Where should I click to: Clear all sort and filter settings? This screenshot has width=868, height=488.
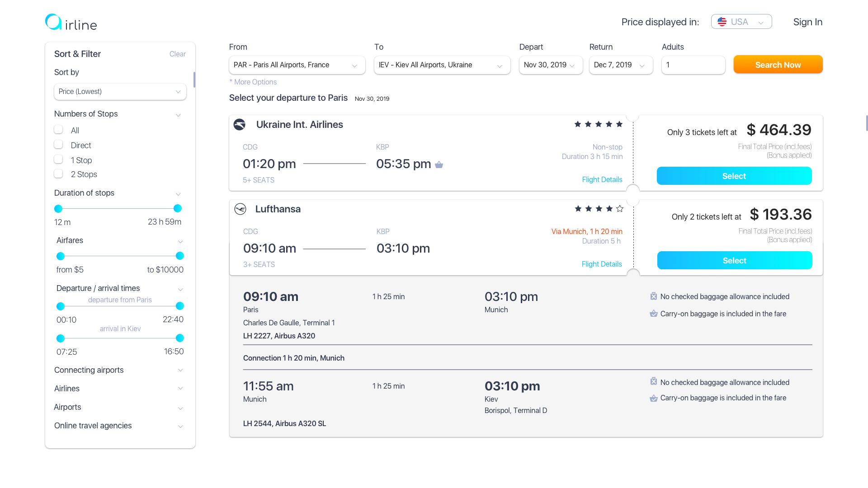[x=178, y=54]
